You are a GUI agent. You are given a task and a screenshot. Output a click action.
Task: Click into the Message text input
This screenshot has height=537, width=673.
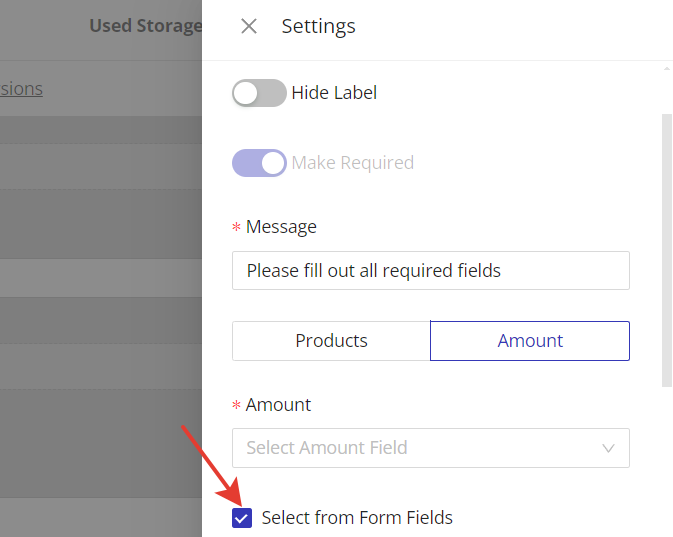coord(430,270)
